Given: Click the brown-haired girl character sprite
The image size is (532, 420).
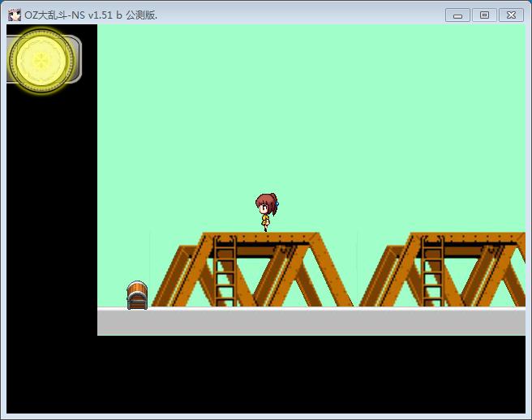Looking at the screenshot, I should (267, 212).
